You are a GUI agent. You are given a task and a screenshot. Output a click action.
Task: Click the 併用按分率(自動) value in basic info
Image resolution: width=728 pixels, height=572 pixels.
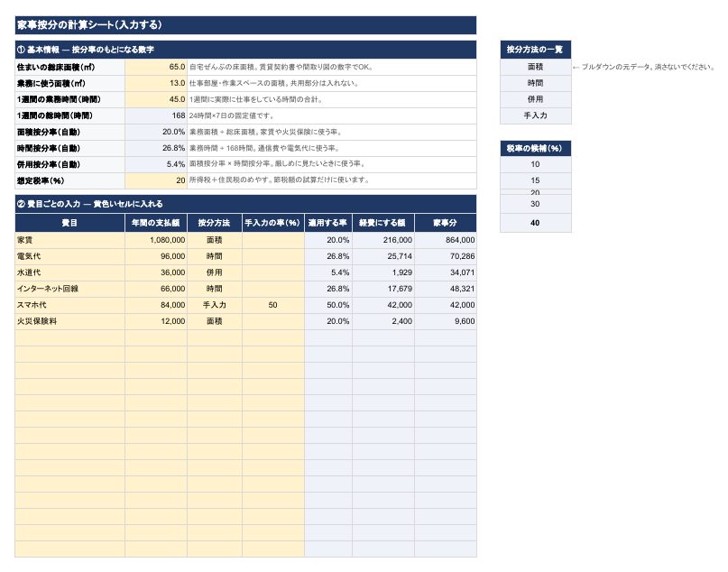coord(156,164)
